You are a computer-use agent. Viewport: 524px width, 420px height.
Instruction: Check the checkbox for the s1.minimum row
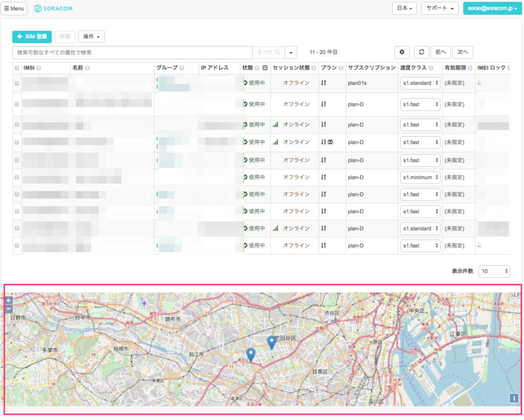17,177
